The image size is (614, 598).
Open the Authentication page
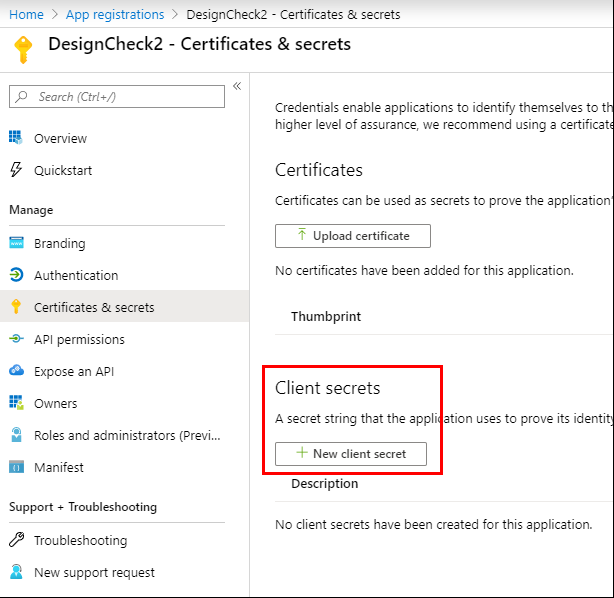pyautogui.click(x=125, y=275)
